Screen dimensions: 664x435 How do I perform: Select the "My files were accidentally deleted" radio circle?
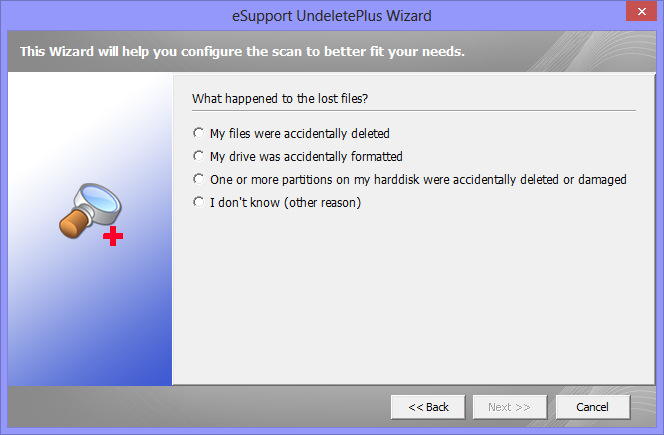pyautogui.click(x=199, y=133)
